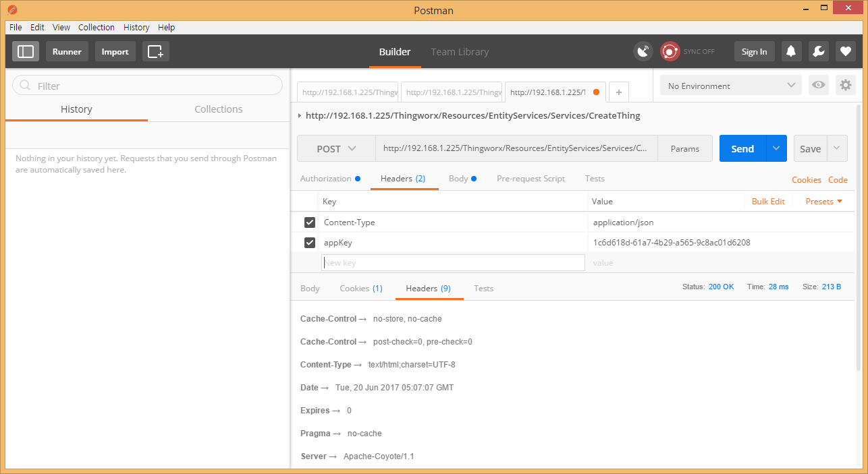Viewport: 868px width, 474px height.
Task: Click the new header value field
Action: (720, 263)
